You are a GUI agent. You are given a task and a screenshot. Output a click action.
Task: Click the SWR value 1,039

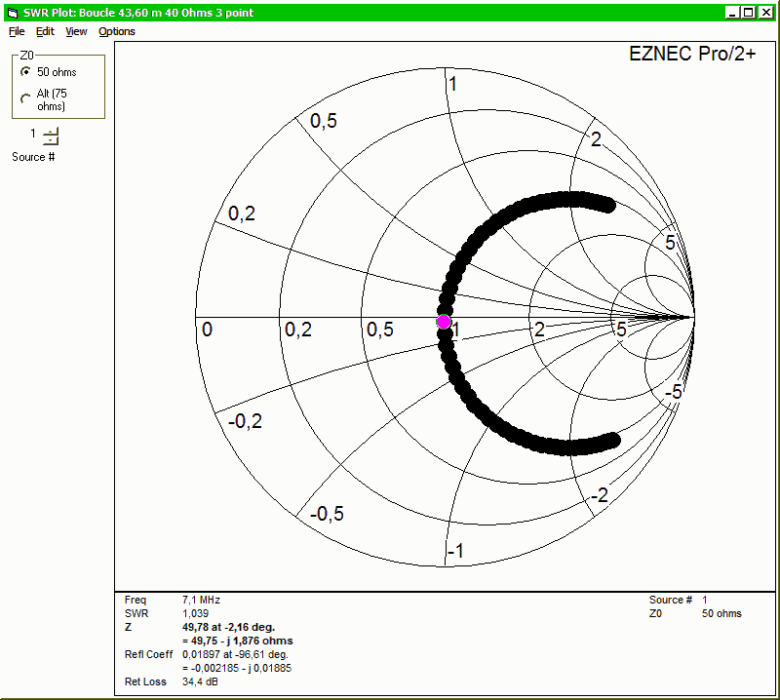(196, 613)
